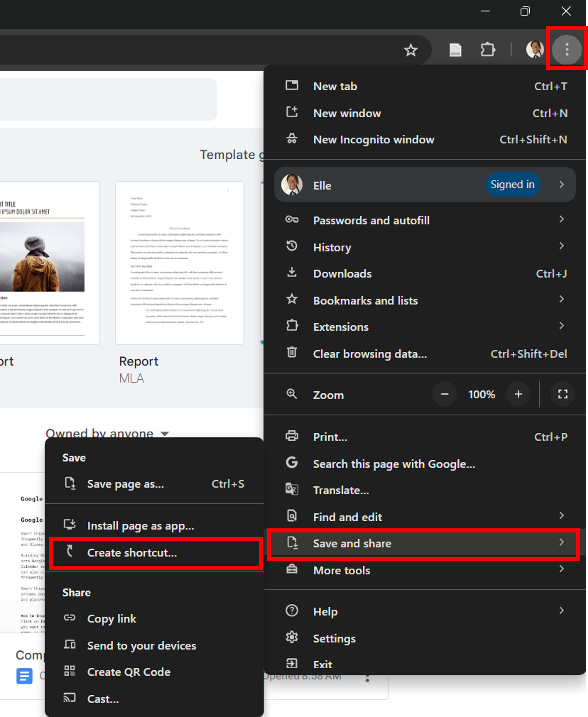Click the printer icon beside Print
The image size is (588, 717).
(292, 436)
